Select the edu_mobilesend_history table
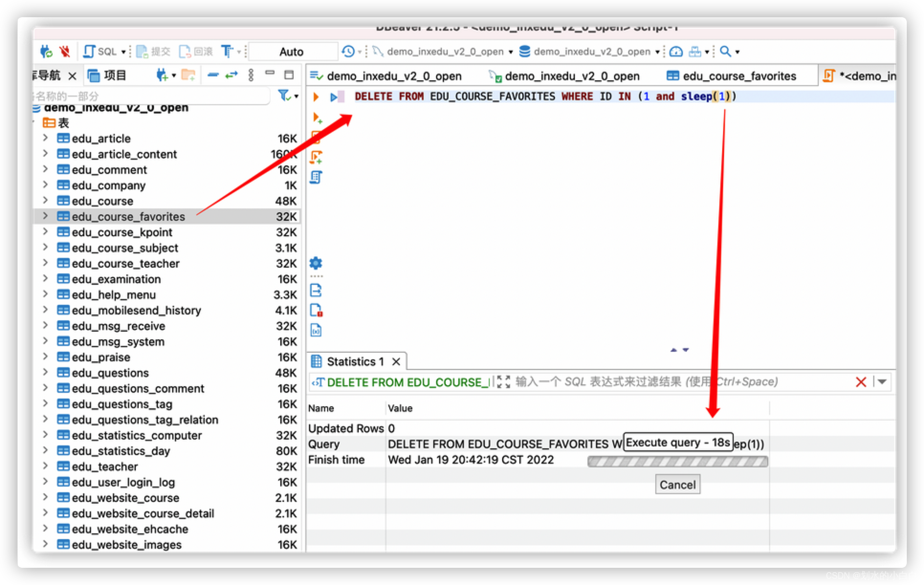Viewport: 924px width, 585px height. [136, 310]
